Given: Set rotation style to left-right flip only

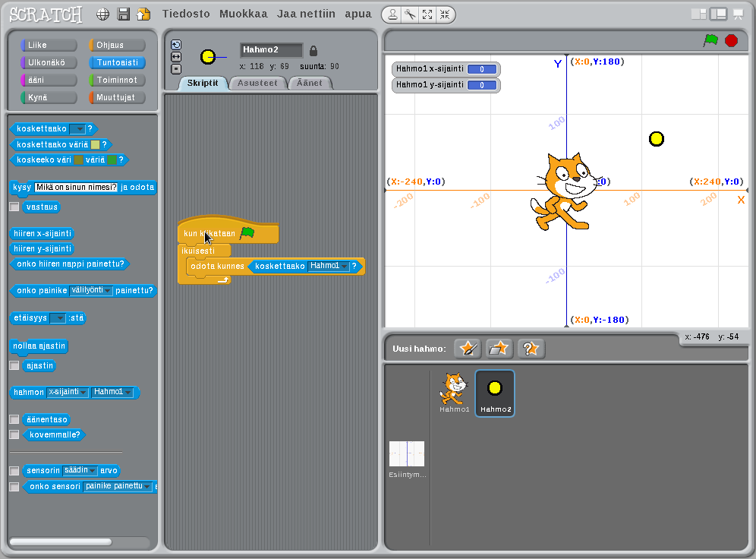Looking at the screenshot, I should 176,57.
